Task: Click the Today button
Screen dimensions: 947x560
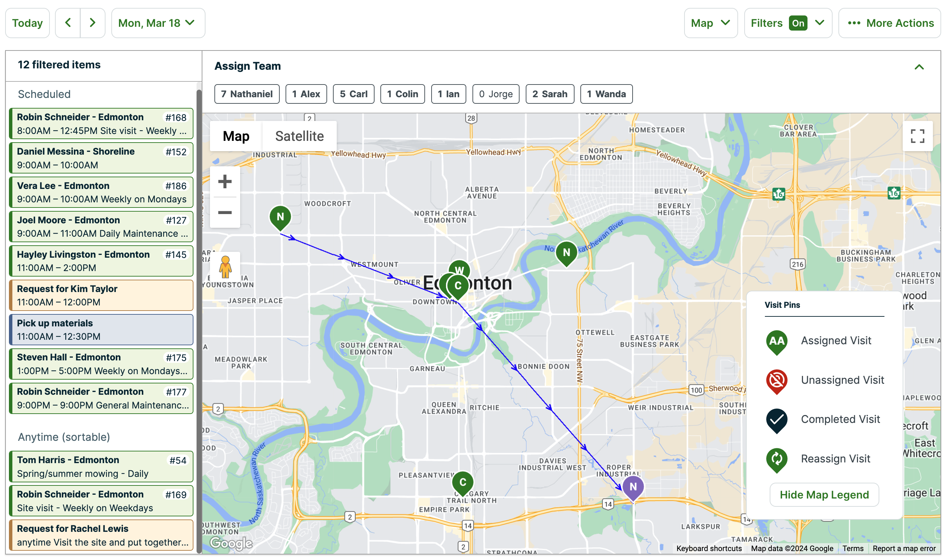Action: tap(27, 23)
